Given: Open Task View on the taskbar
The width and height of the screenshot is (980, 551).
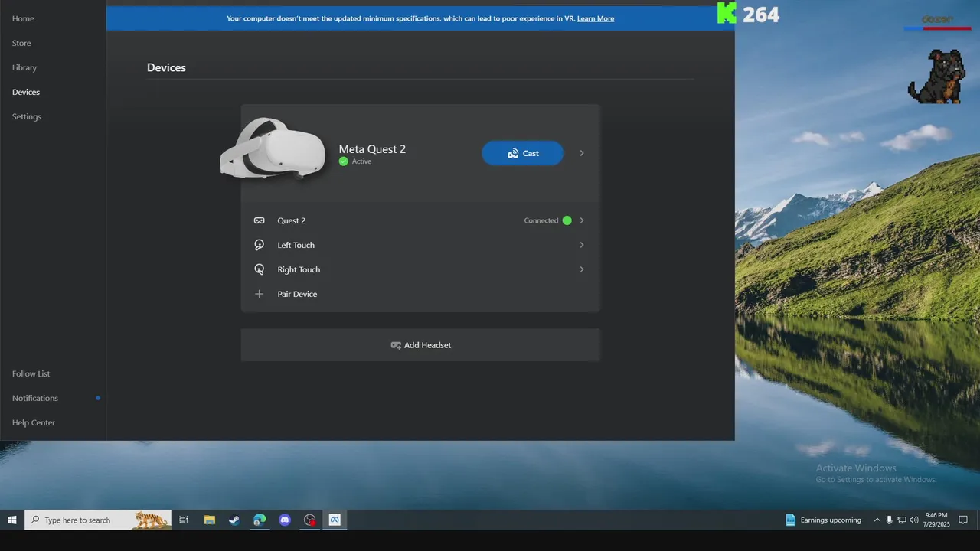Looking at the screenshot, I should point(184,520).
